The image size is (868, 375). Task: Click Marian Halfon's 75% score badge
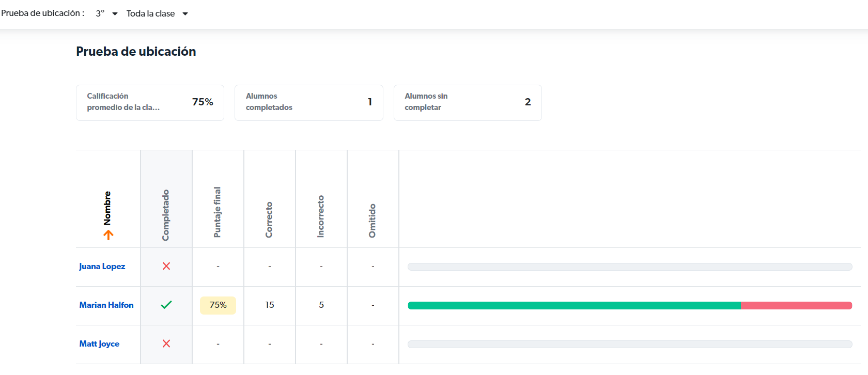[x=218, y=305]
